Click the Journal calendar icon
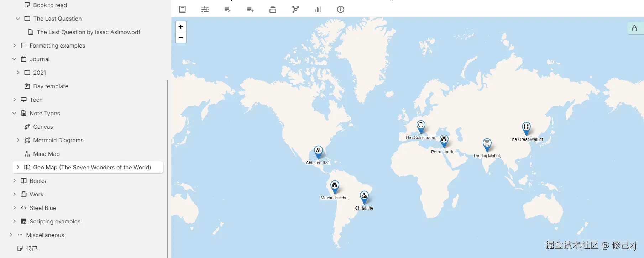 pyautogui.click(x=23, y=59)
